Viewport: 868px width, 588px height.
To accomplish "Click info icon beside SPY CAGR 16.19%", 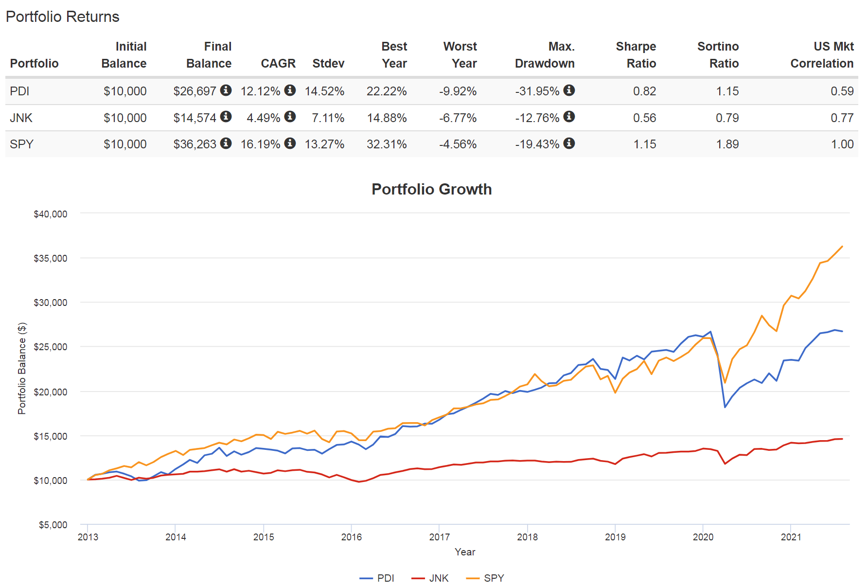I will click(x=290, y=143).
